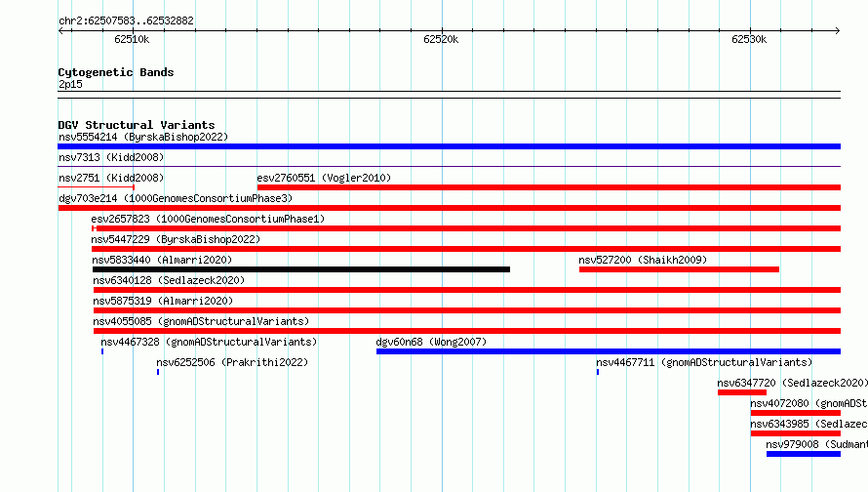Click the right arrow end of ruler
The image size is (868, 492).
[x=838, y=31]
